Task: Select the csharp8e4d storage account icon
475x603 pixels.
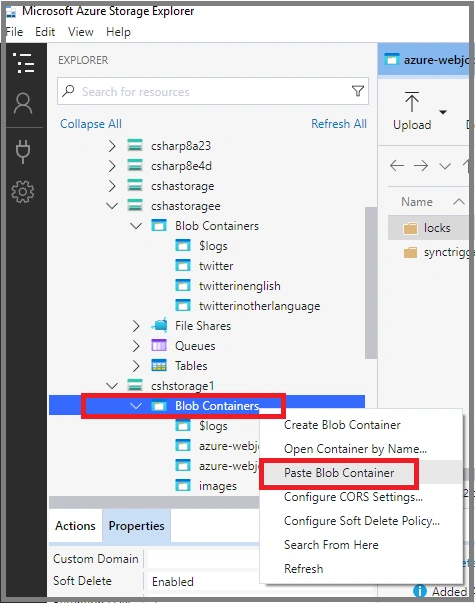Action: (135, 166)
